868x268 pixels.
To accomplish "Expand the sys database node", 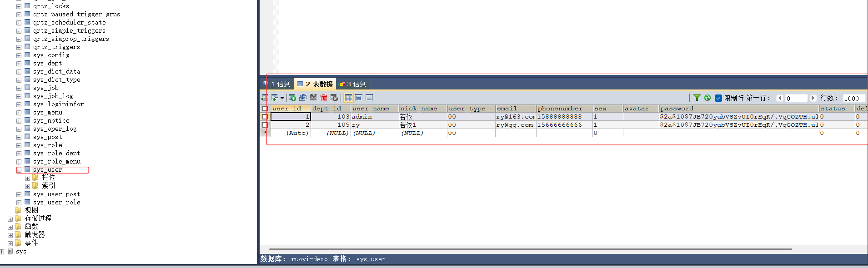I will pos(2,252).
